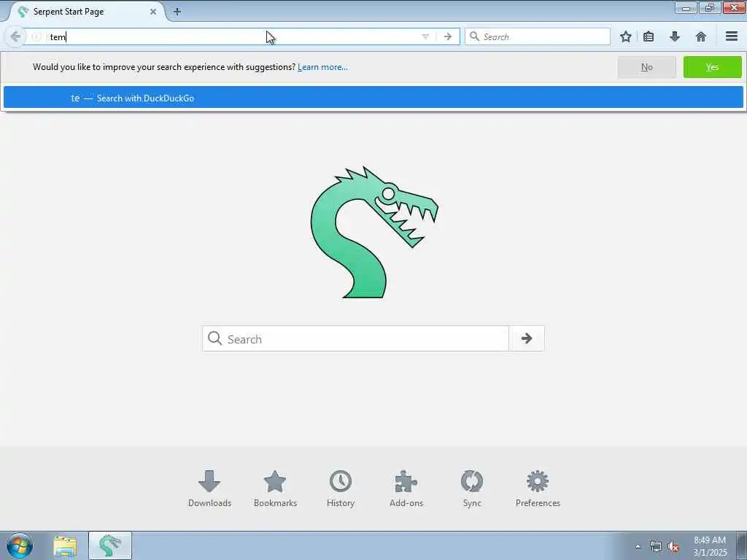Viewport: 747px width, 560px height.
Task: Open a new tab with the plus button
Action: [x=177, y=12]
